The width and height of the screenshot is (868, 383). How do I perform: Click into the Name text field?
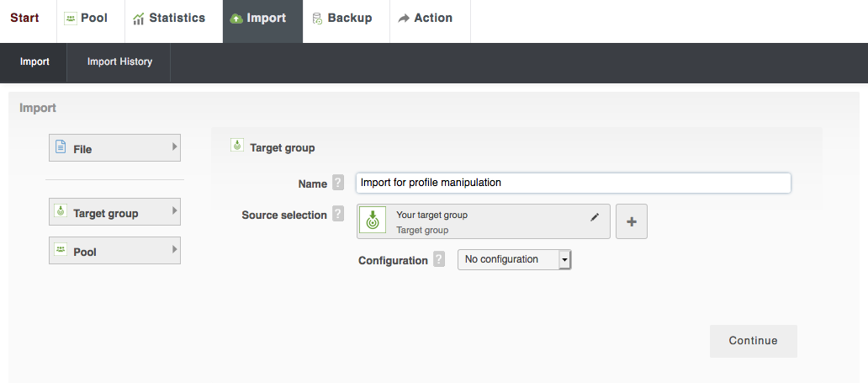(572, 183)
